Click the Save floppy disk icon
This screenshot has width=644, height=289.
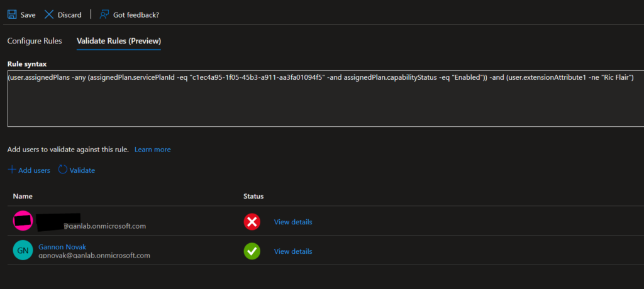click(12, 14)
